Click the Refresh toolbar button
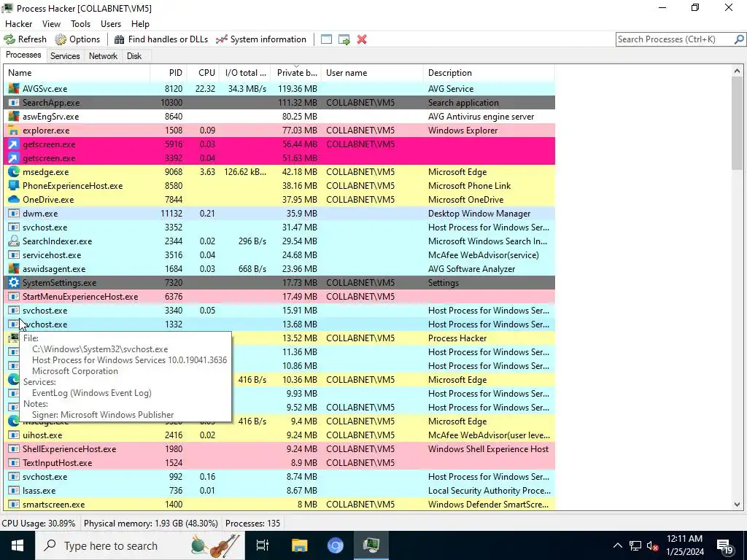747x560 pixels. (x=26, y=39)
